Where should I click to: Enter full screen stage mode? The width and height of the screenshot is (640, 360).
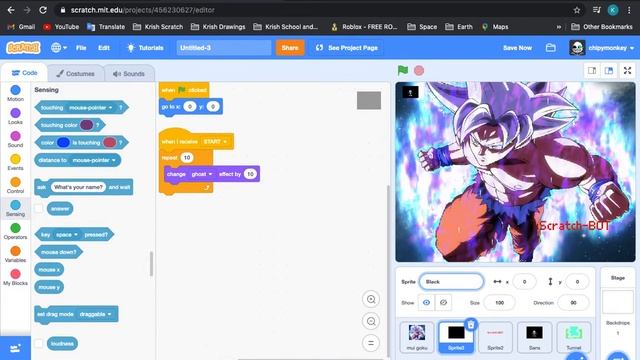click(x=627, y=71)
